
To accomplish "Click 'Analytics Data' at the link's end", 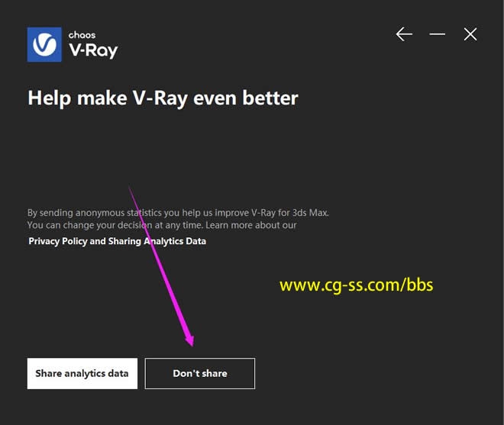I will pos(175,241).
